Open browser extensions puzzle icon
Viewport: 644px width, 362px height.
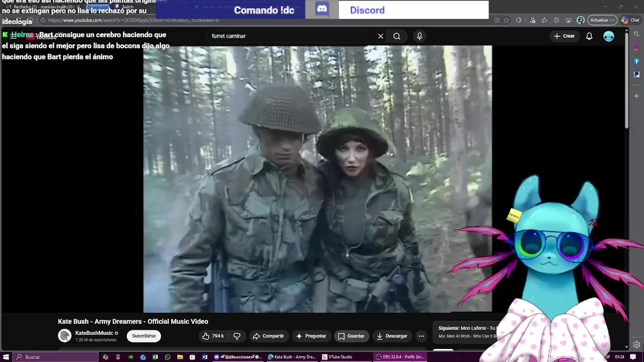click(519, 20)
